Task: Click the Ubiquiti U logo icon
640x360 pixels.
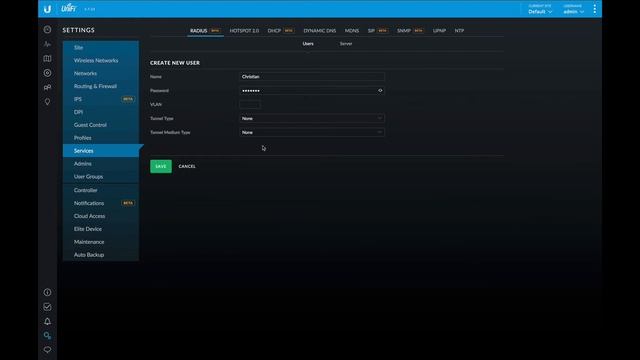Action: [47, 9]
